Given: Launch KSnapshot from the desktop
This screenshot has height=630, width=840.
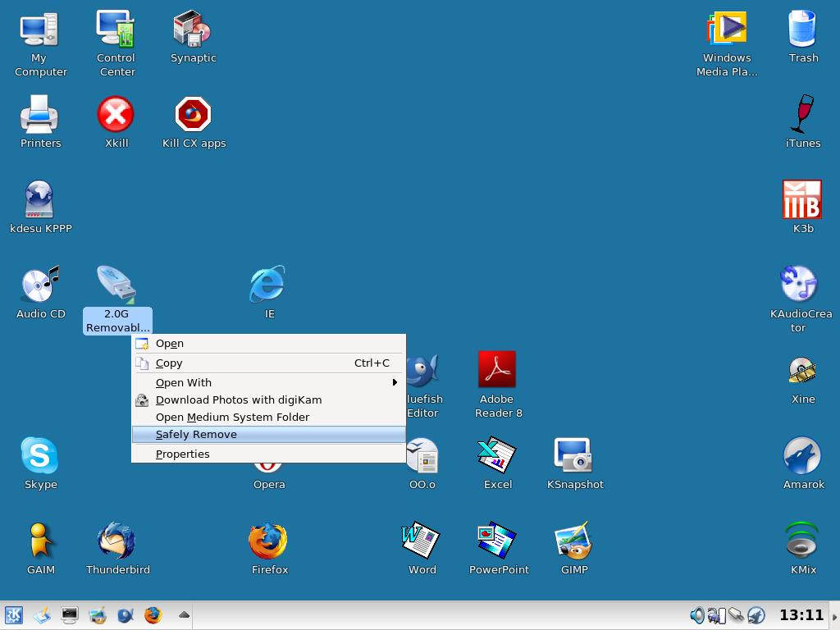Looking at the screenshot, I should click(x=573, y=455).
